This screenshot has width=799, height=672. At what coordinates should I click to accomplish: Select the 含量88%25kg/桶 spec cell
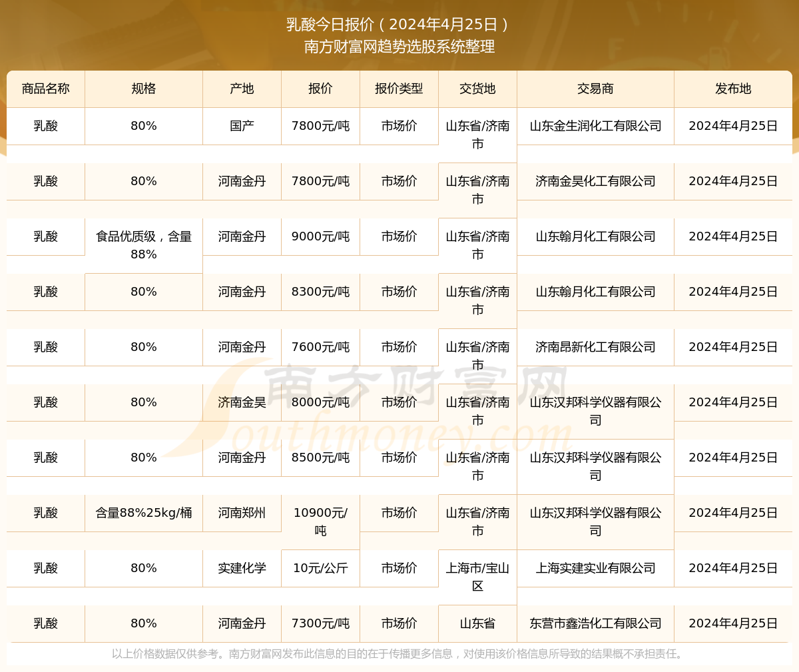144,513
